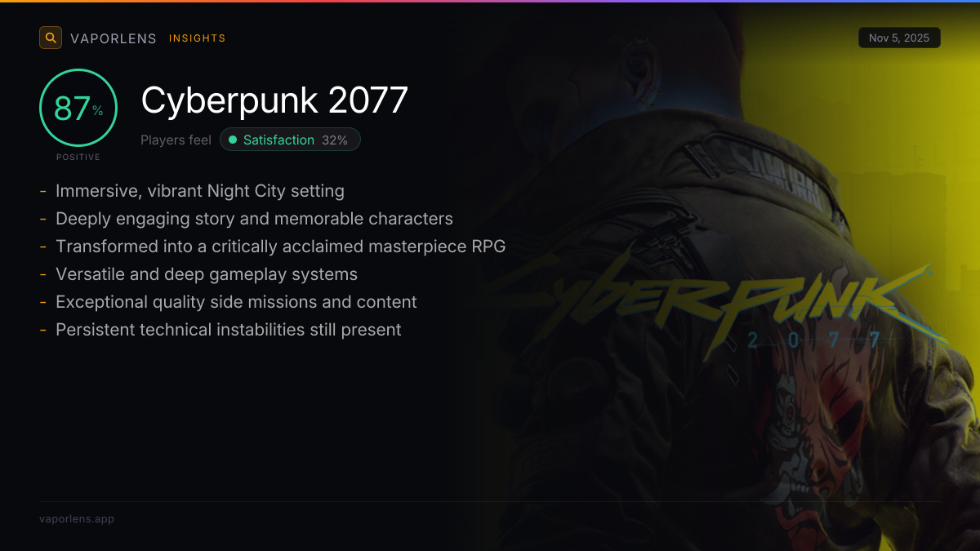Click the VAPORLENS brand name
Viewport: 980px width, 551px height.
point(114,38)
